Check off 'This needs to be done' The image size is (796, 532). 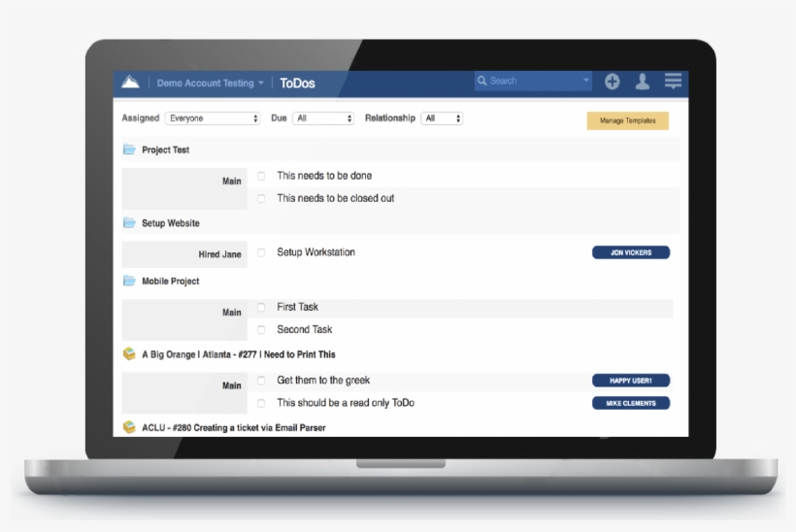(x=261, y=177)
